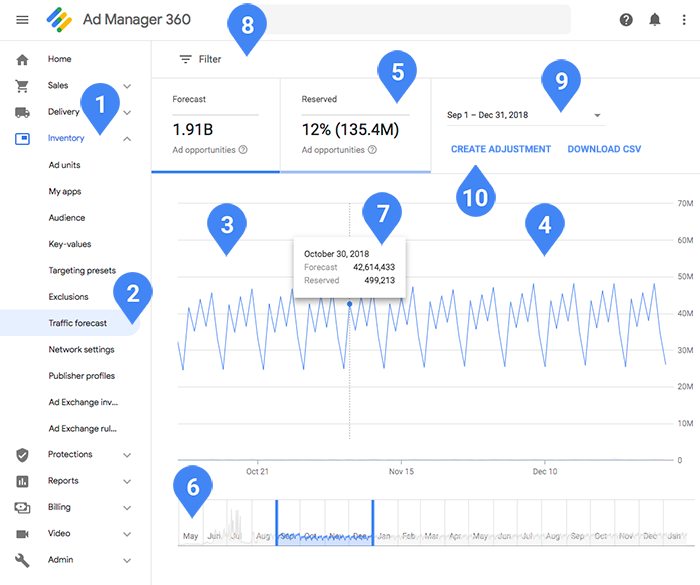
Task: Open My apps page
Action: pos(65,192)
